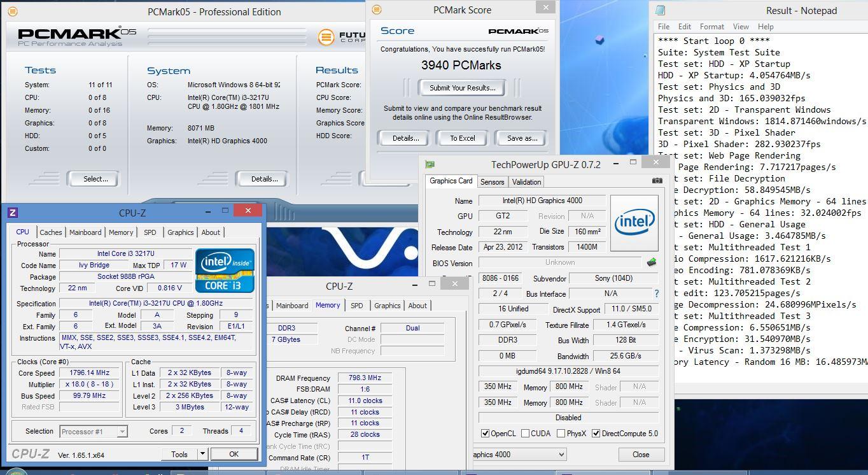Click the GPU-Z title bar icon

coord(430,164)
